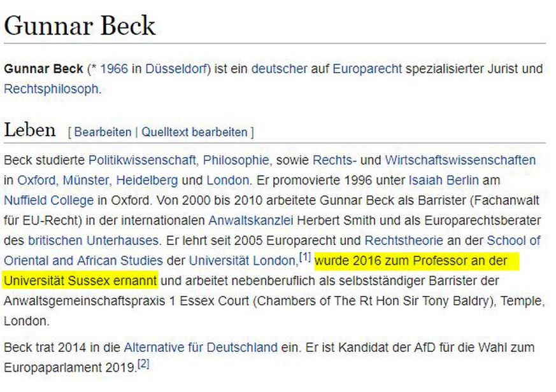
Task: Open the Oxford city link
Action: pyautogui.click(x=36, y=180)
